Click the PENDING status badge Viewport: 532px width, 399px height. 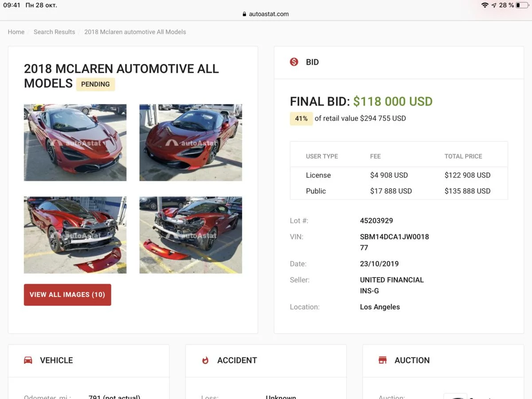pos(95,84)
